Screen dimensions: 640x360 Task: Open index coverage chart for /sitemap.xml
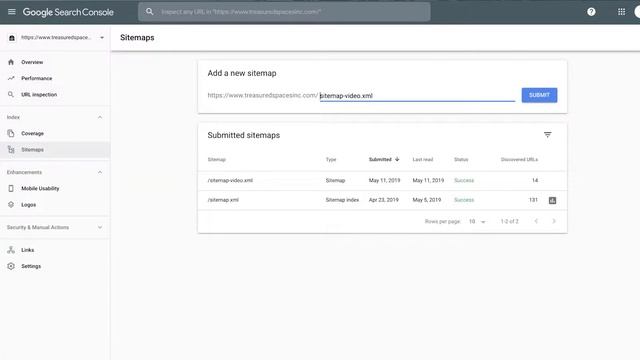pos(552,200)
